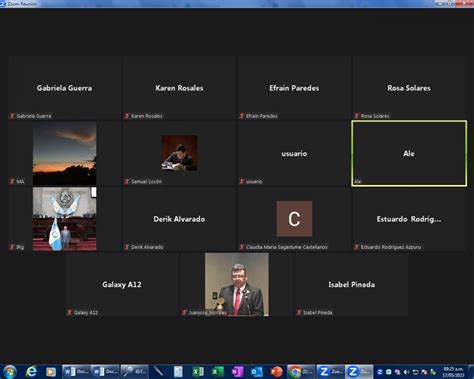Click the 'Samuel Locón' name label
This screenshot has width=474, height=379.
click(x=146, y=181)
